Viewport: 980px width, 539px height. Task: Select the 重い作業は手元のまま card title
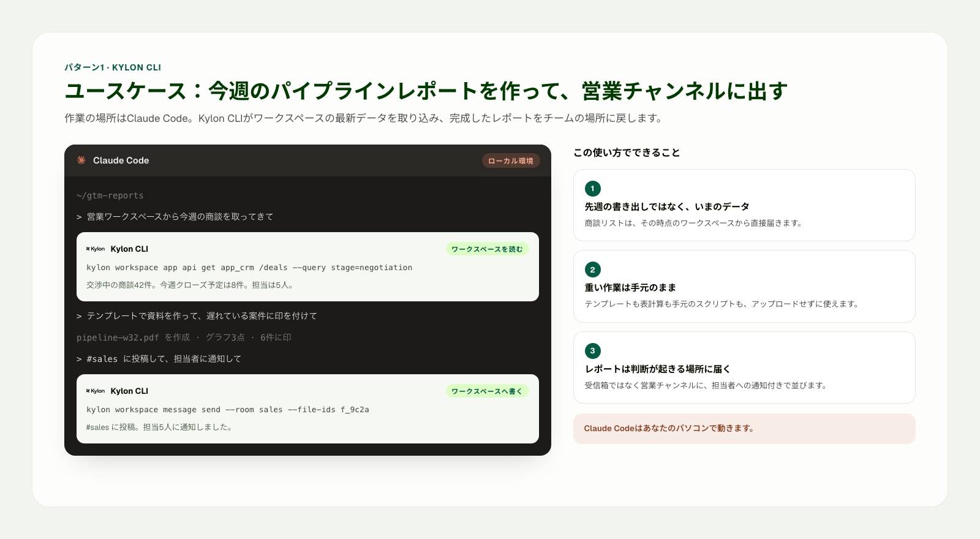[x=630, y=288]
